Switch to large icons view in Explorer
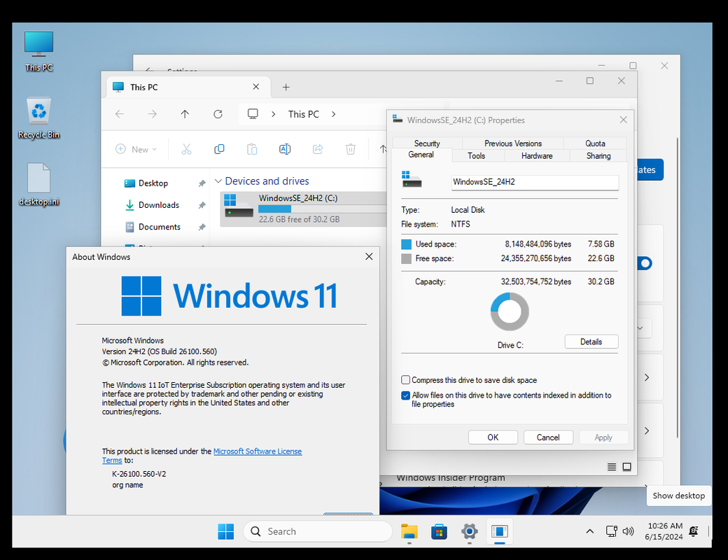 pos(626,467)
